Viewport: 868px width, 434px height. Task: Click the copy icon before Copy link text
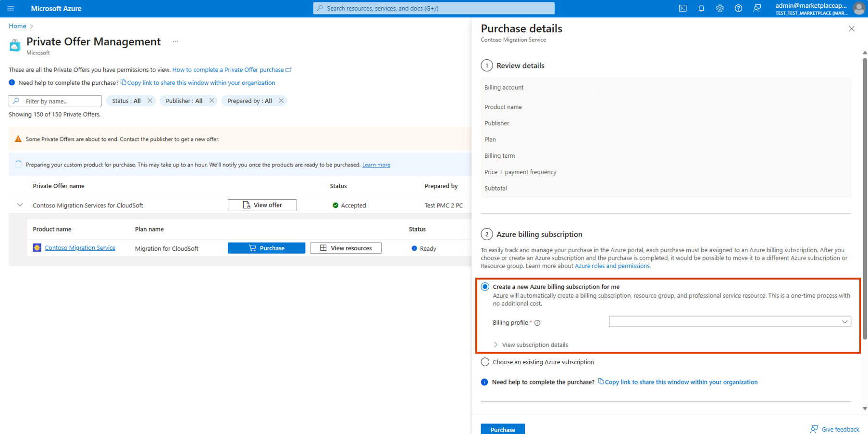(x=124, y=82)
